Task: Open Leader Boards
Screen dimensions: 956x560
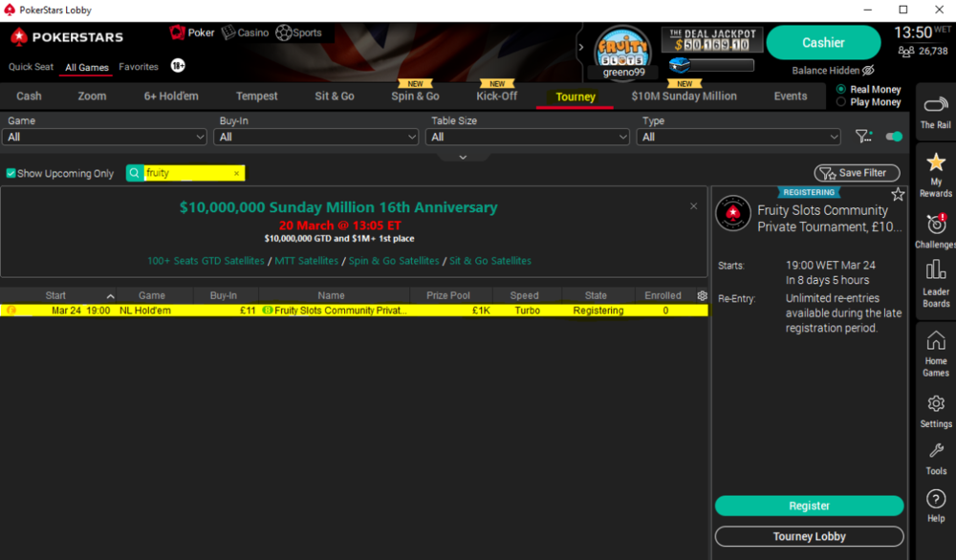Action: pyautogui.click(x=935, y=282)
